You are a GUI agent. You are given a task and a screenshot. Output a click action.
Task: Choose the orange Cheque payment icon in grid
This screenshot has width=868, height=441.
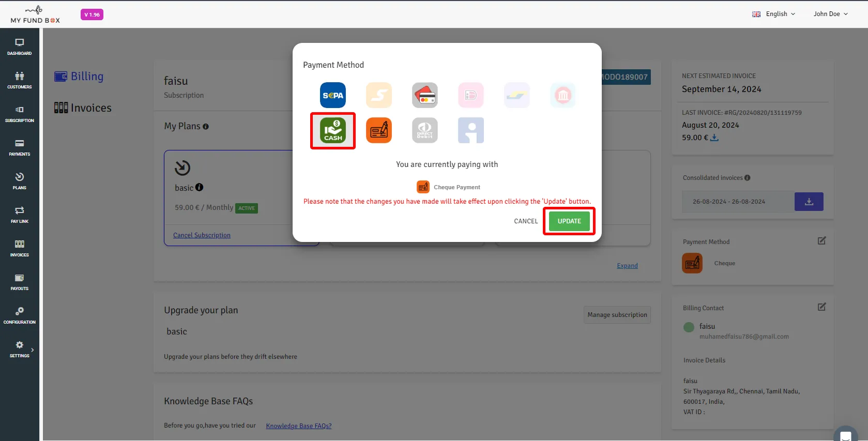pyautogui.click(x=379, y=130)
